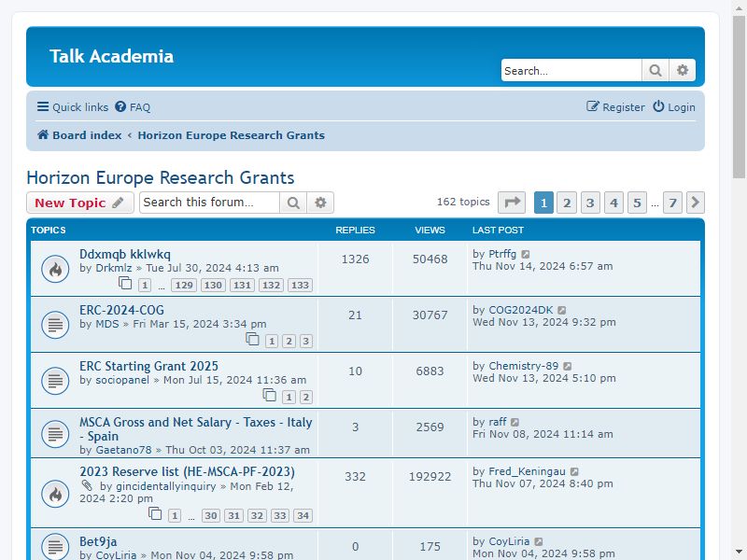This screenshot has width=747, height=560.
Task: Open the main heading Horizon Europe Research Grants
Action: coord(161,177)
